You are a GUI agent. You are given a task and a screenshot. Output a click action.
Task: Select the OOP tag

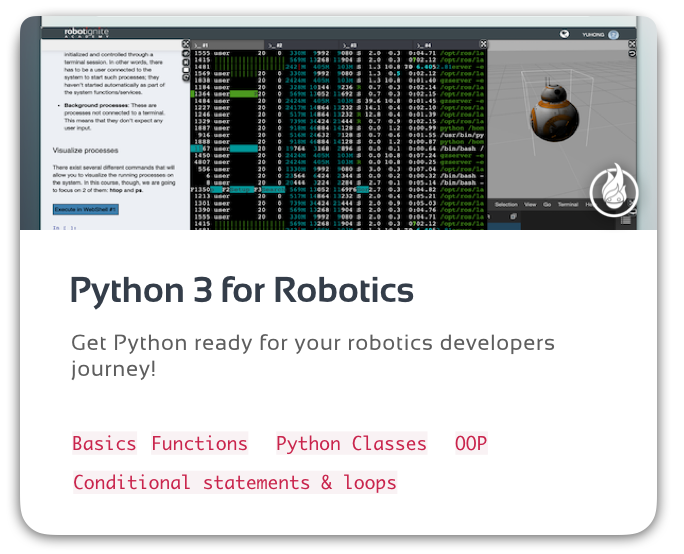471,444
